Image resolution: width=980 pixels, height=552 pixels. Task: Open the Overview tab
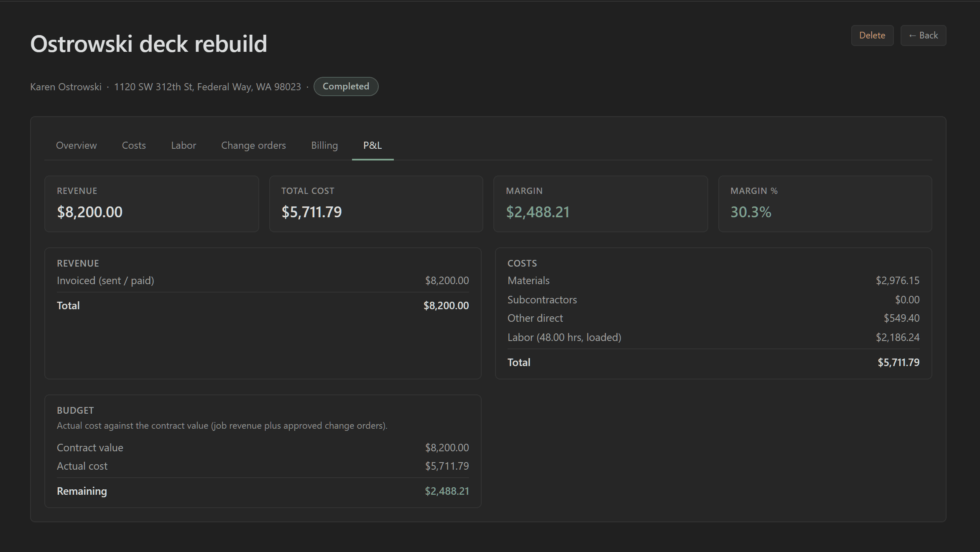click(76, 145)
